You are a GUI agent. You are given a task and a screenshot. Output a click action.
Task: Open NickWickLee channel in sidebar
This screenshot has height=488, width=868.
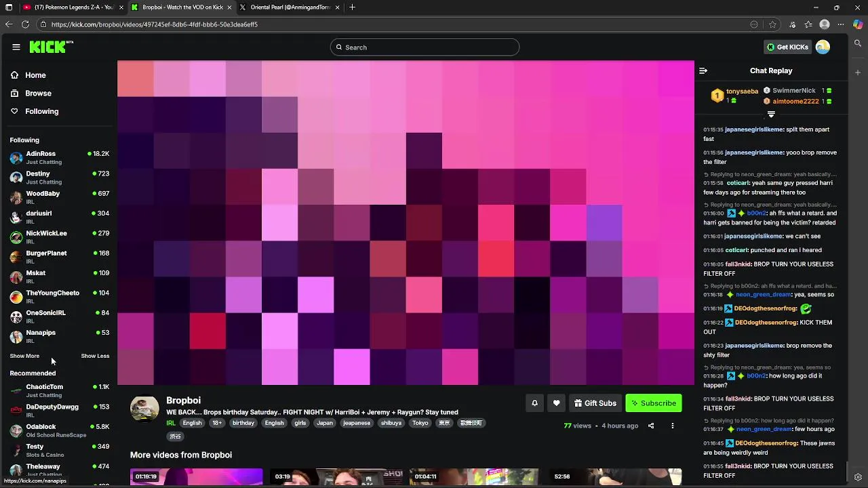(x=60, y=237)
